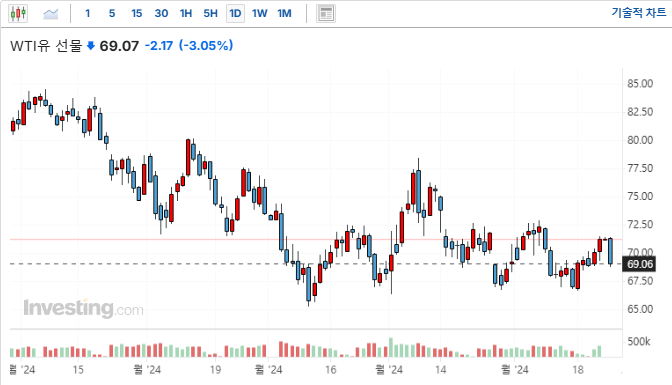Click the 18 date axis label
Image resolution: width=672 pixels, height=385 pixels.
click(578, 370)
